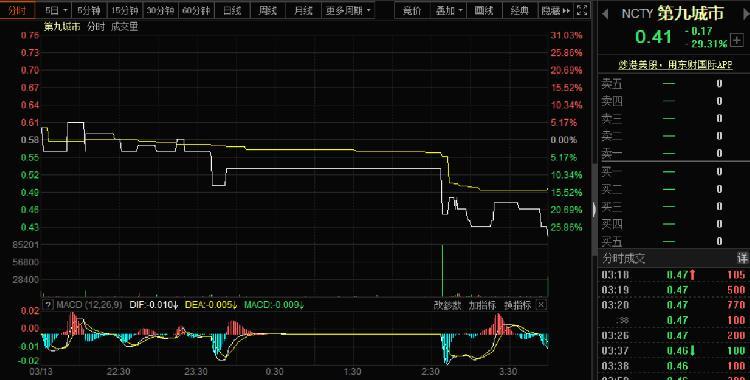Screen dimensions: 750x380
Task: Close the MACD indicator panel
Action: coord(541,305)
